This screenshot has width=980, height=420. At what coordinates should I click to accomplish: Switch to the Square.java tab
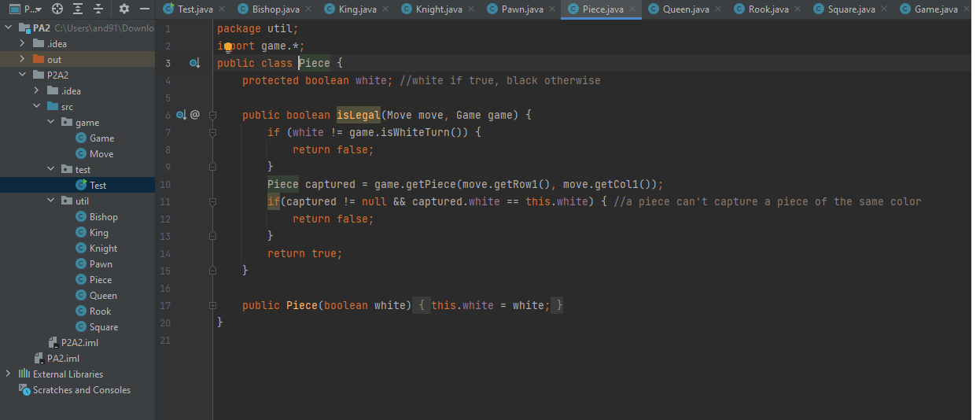(851, 9)
